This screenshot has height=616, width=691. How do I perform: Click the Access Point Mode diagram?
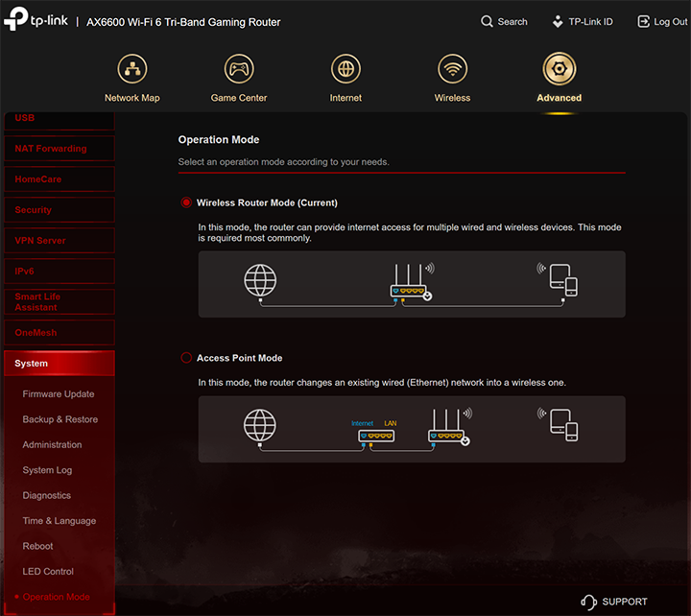pos(411,429)
